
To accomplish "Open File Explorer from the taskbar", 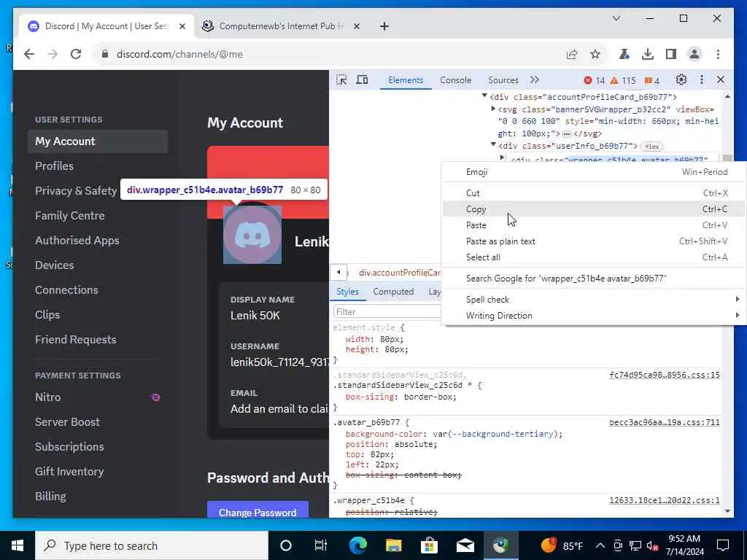I will pyautogui.click(x=393, y=545).
